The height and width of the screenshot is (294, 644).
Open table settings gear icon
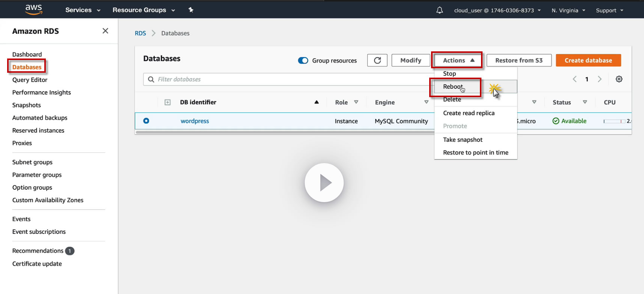coord(619,79)
